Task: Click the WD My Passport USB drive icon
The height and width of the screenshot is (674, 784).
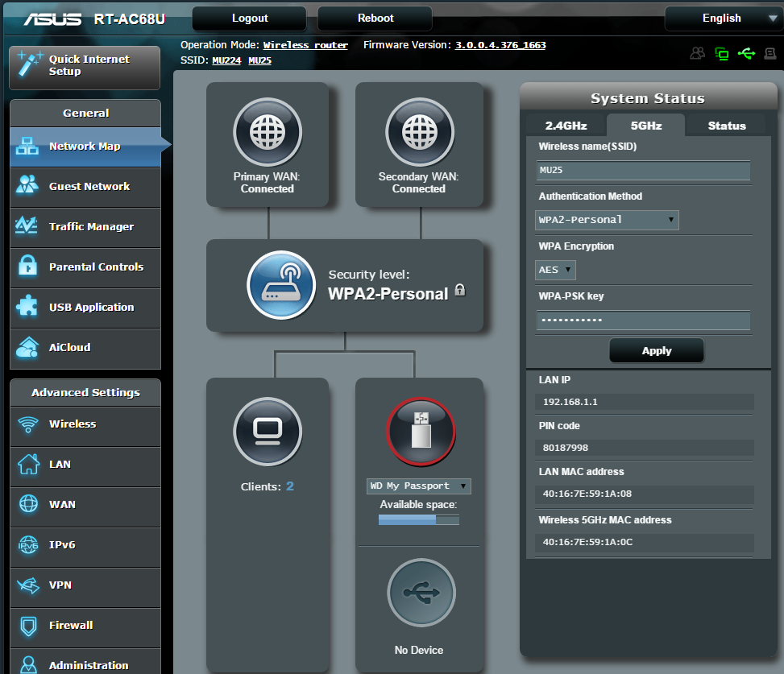Action: pos(421,432)
